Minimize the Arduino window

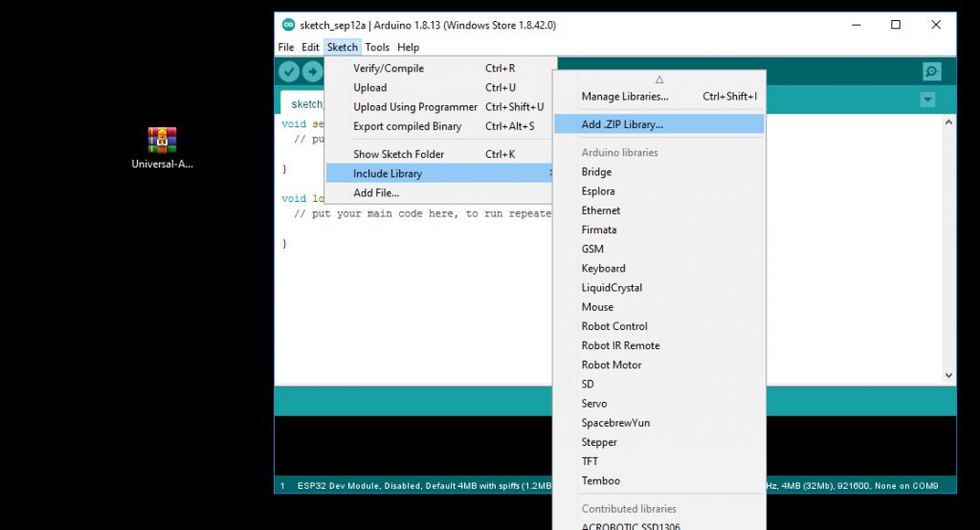click(x=857, y=25)
